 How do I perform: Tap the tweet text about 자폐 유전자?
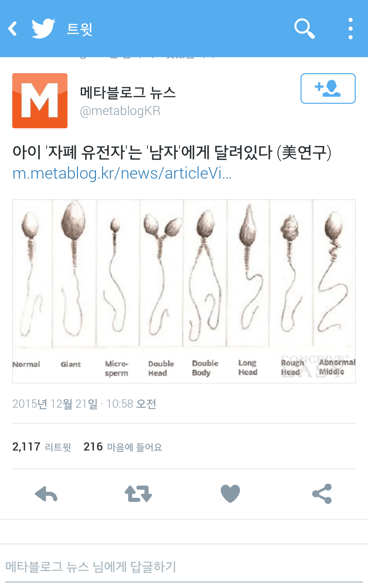[x=172, y=152]
